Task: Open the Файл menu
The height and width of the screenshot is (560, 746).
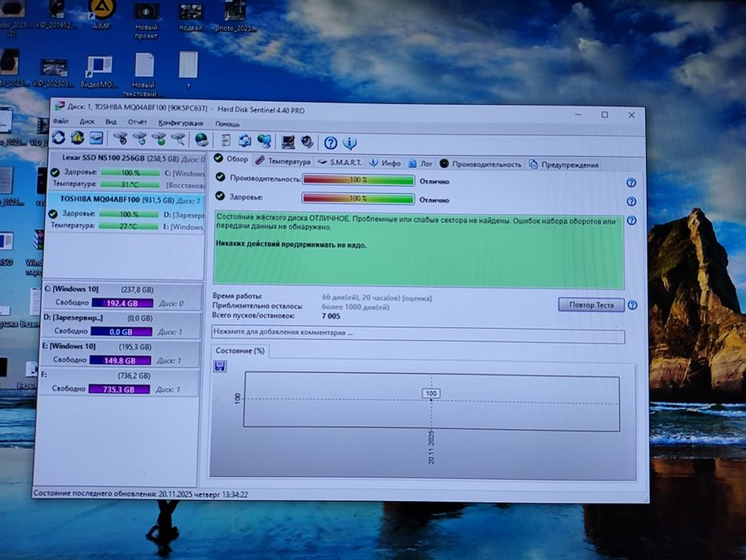Action: pyautogui.click(x=61, y=122)
